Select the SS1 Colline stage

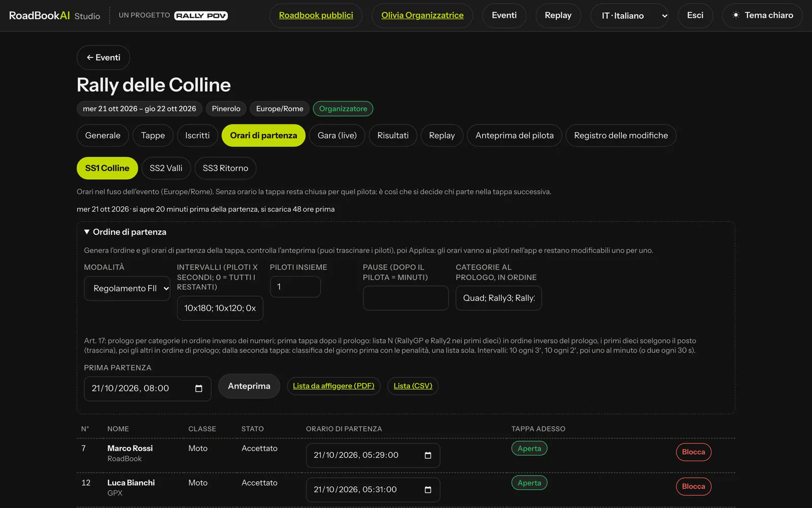[x=107, y=168]
